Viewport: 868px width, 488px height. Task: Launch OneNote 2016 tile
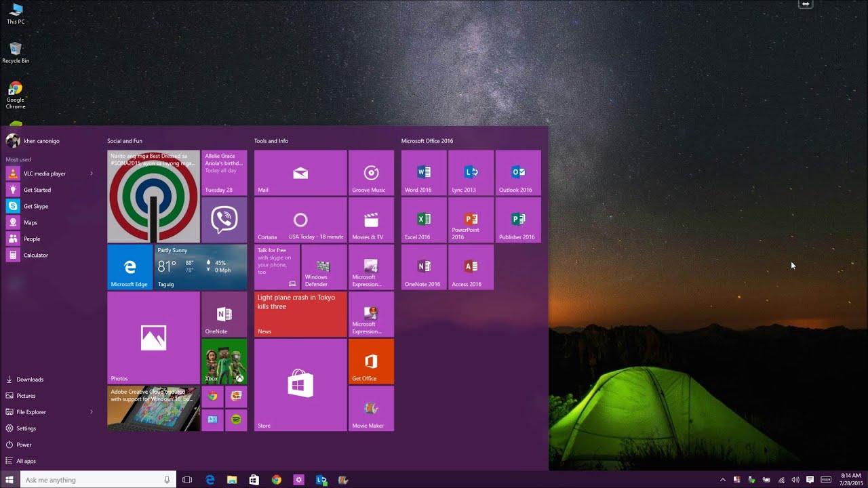[424, 267]
